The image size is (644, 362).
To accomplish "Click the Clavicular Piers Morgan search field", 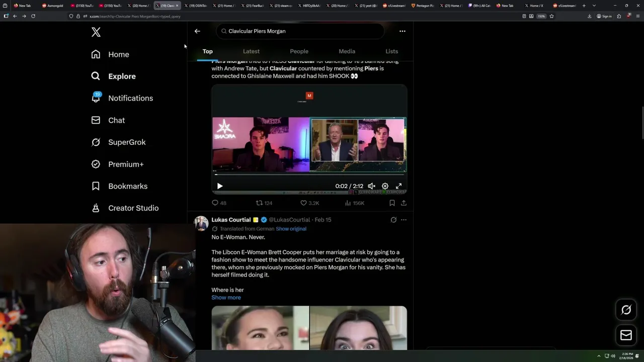I will click(x=301, y=31).
